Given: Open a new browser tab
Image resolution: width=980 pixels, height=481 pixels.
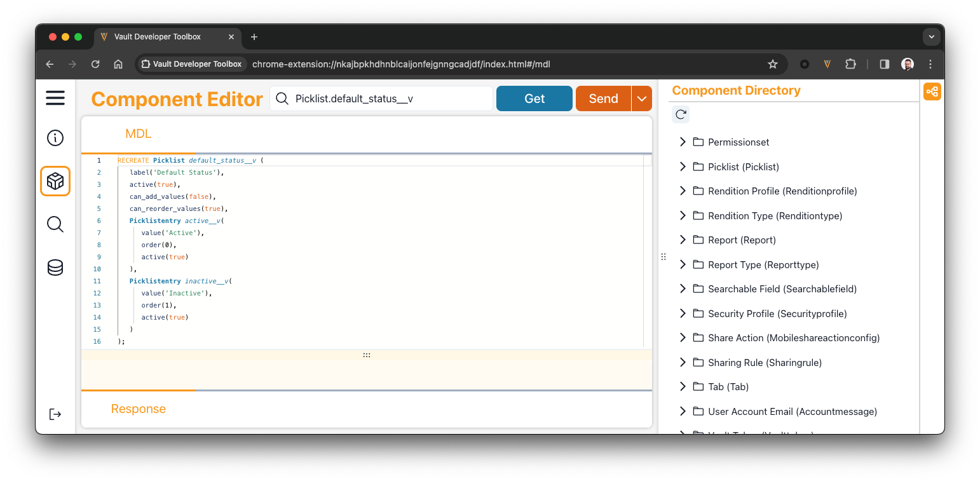Looking at the screenshot, I should coord(254,37).
